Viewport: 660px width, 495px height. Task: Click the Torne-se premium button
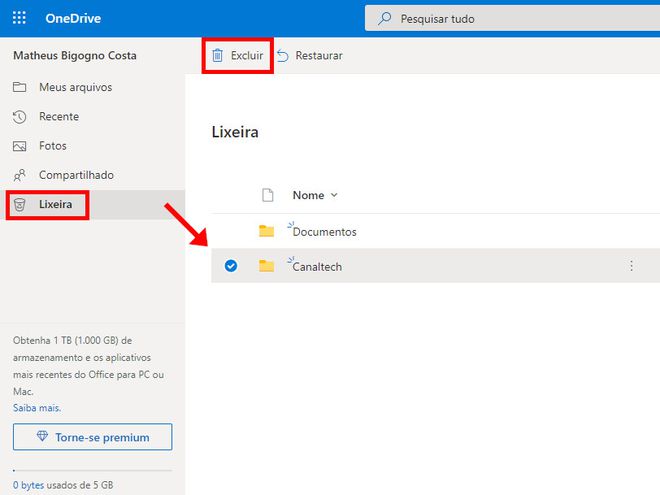[x=93, y=437]
